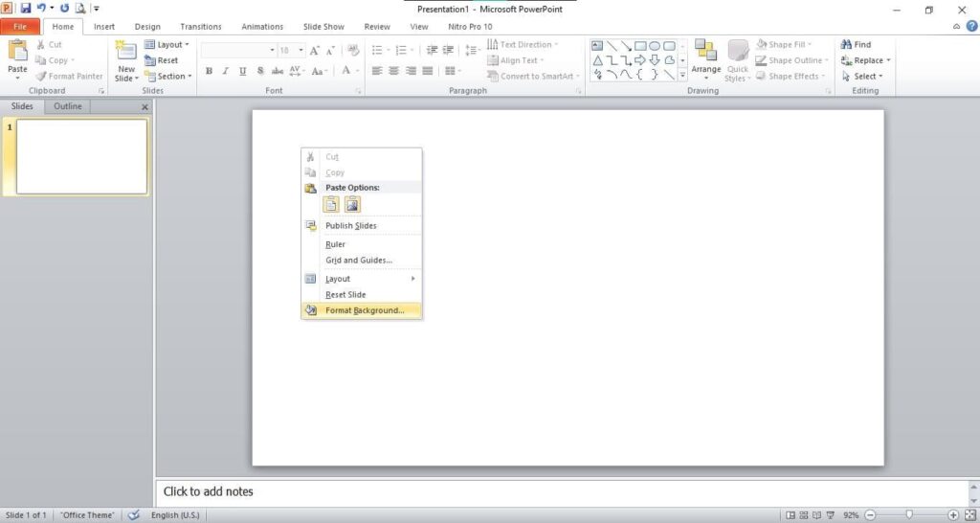The height and width of the screenshot is (523, 980).
Task: Click the Arrange icon in Drawing group
Action: [706, 57]
